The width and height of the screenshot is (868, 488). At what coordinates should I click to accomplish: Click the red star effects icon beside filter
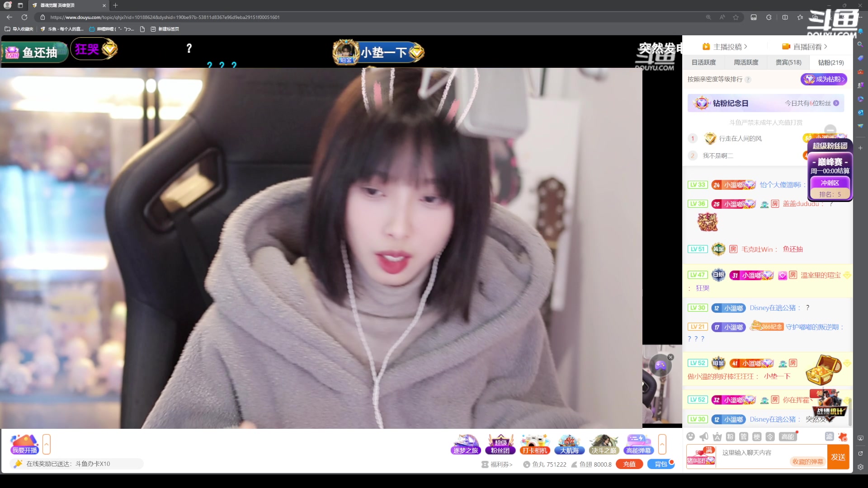click(843, 436)
